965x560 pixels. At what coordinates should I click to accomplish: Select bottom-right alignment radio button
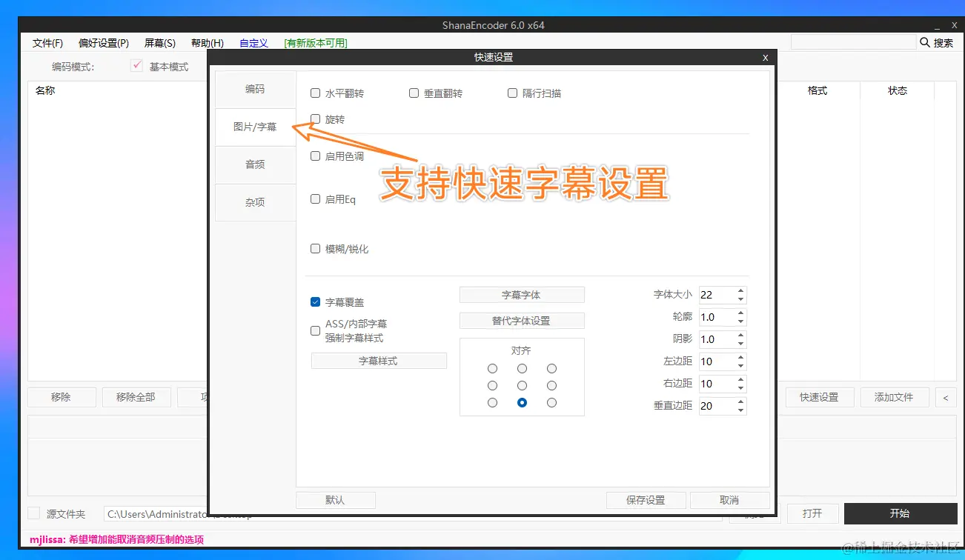click(x=551, y=402)
